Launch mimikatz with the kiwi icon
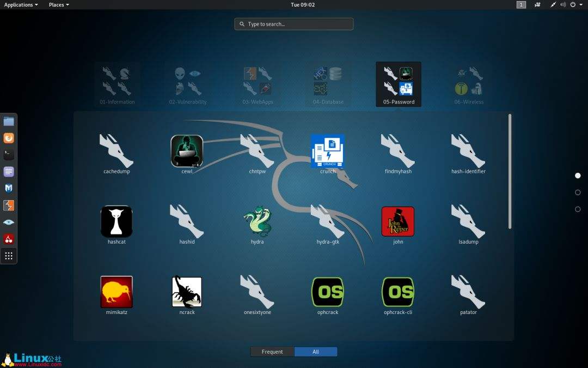 tap(117, 295)
